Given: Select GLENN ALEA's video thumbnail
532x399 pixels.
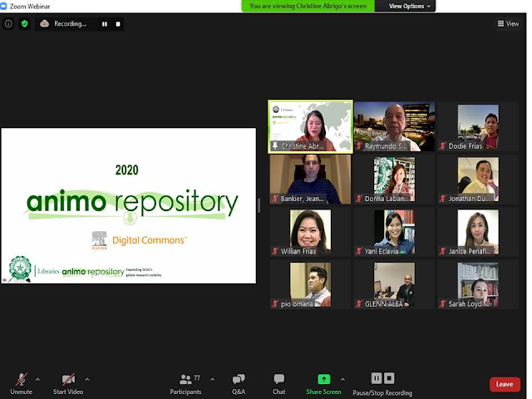Looking at the screenshot, I should coord(394,284).
